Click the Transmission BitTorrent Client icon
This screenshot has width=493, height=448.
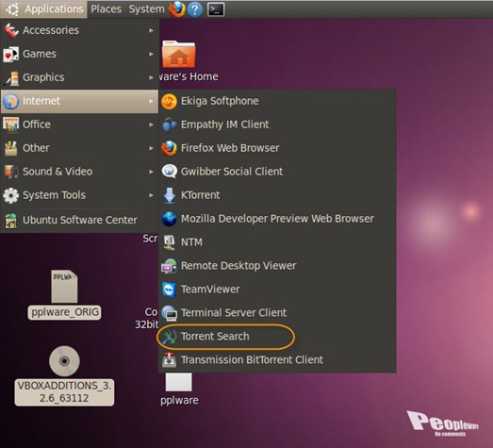[169, 360]
